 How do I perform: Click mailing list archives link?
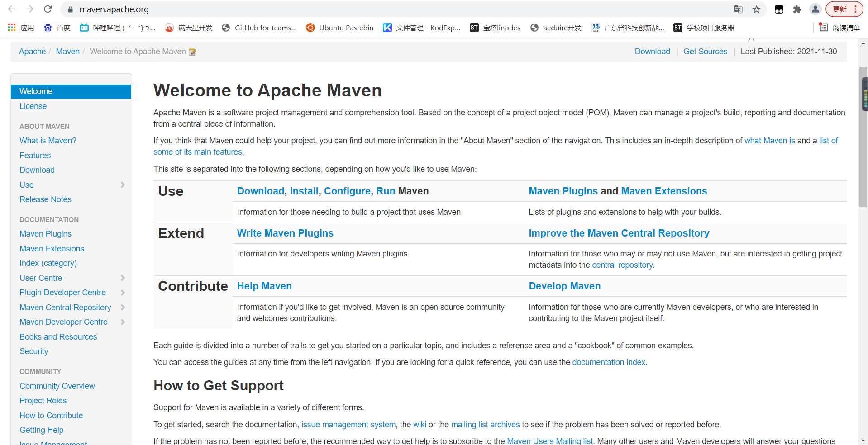[x=485, y=425]
